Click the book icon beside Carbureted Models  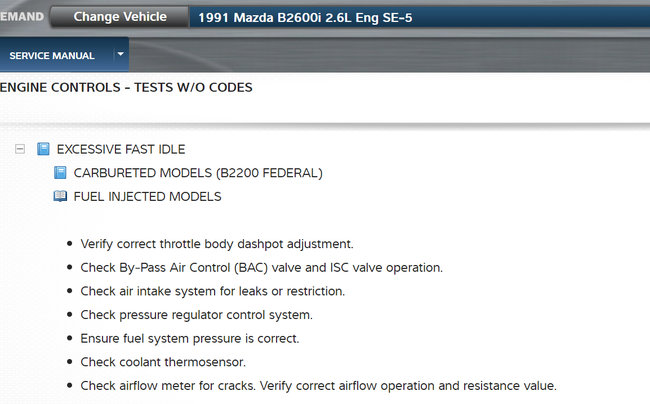tap(60, 173)
